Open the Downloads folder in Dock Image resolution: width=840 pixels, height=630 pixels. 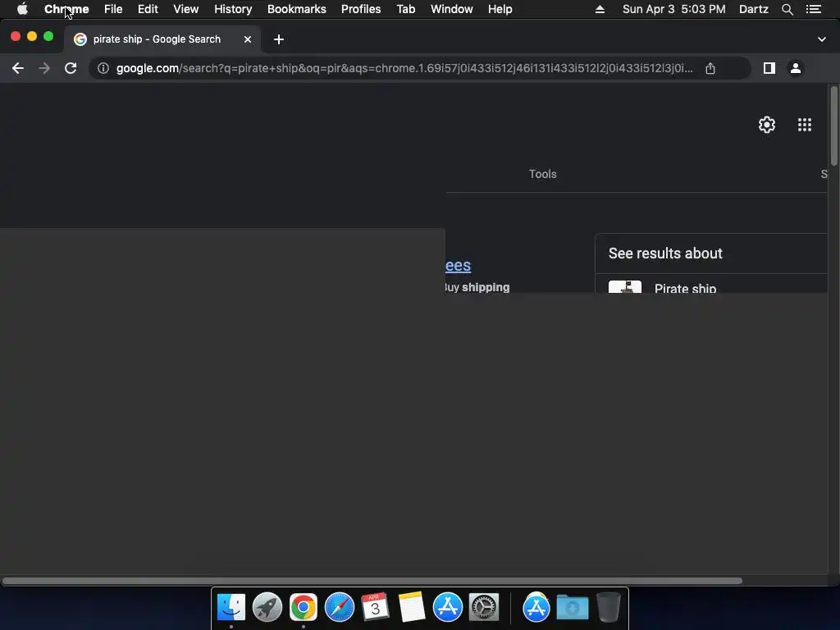coord(572,607)
